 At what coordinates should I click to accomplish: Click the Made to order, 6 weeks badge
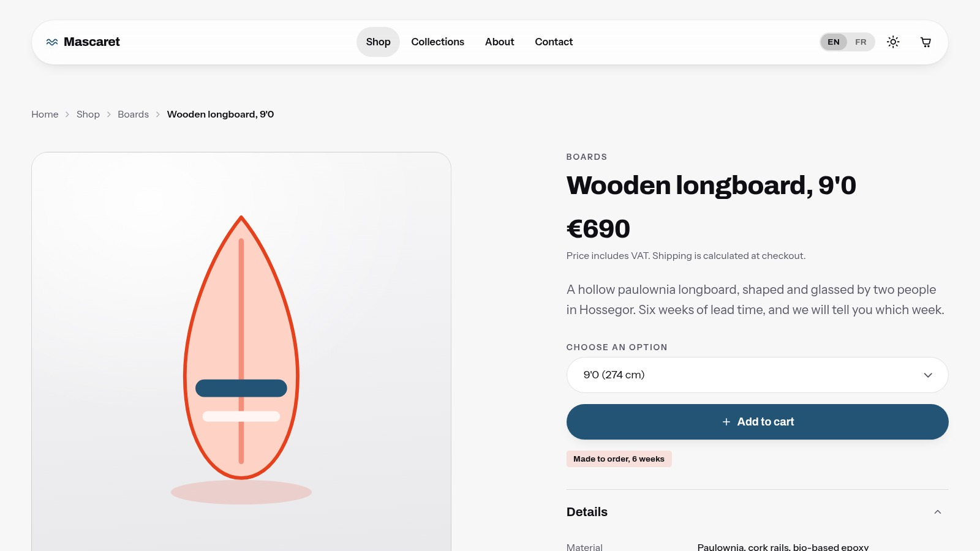pyautogui.click(x=619, y=459)
